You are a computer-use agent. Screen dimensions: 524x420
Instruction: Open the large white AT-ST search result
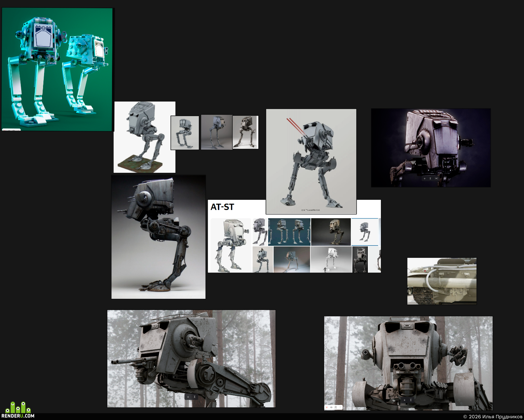point(230,245)
